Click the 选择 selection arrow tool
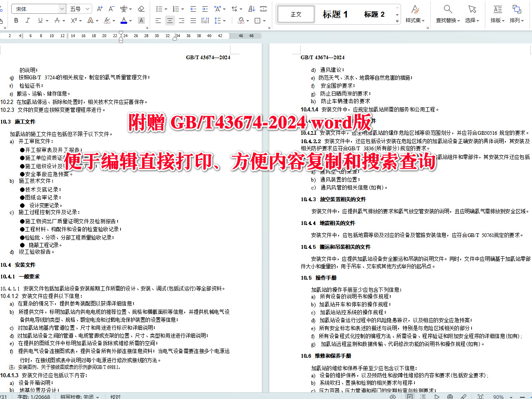 pos(472,14)
